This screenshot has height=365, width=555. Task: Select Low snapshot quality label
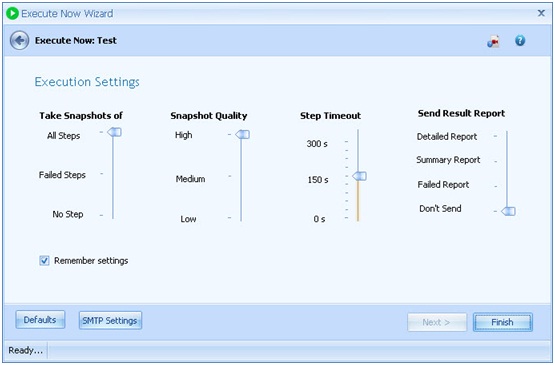[x=188, y=219]
